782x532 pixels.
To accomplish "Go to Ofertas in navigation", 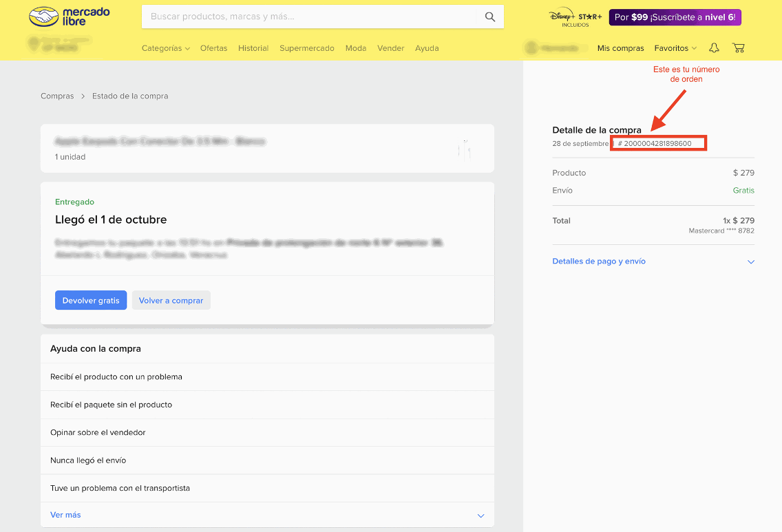I will (x=213, y=48).
